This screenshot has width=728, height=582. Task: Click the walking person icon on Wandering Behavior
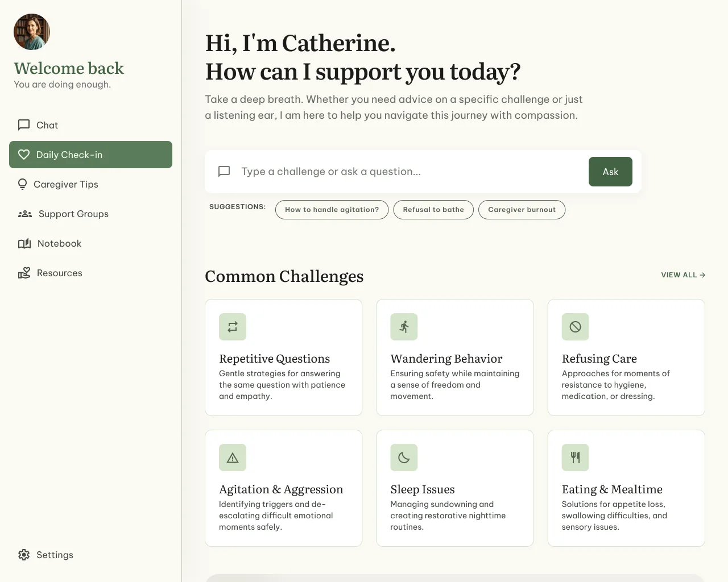pyautogui.click(x=404, y=327)
